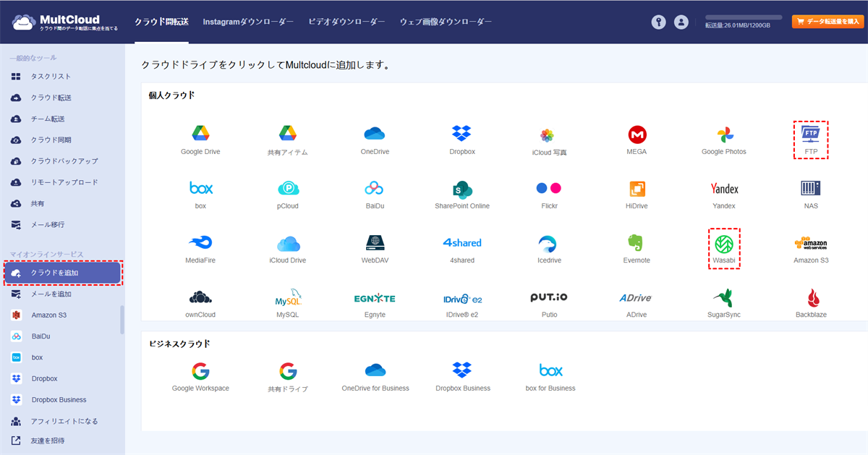
Task: Open クラウドを追加 in the sidebar
Action: click(x=62, y=273)
